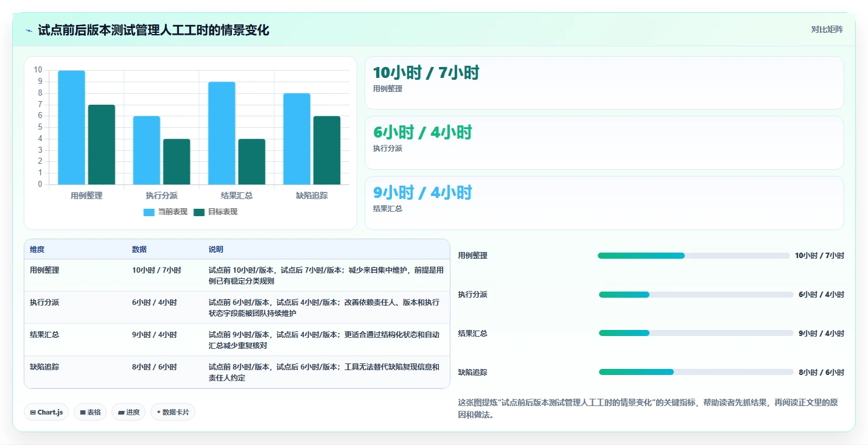Image resolution: width=868 pixels, height=445 pixels.
Task: Click 缺陷追踪 description text in table
Action: point(324,372)
